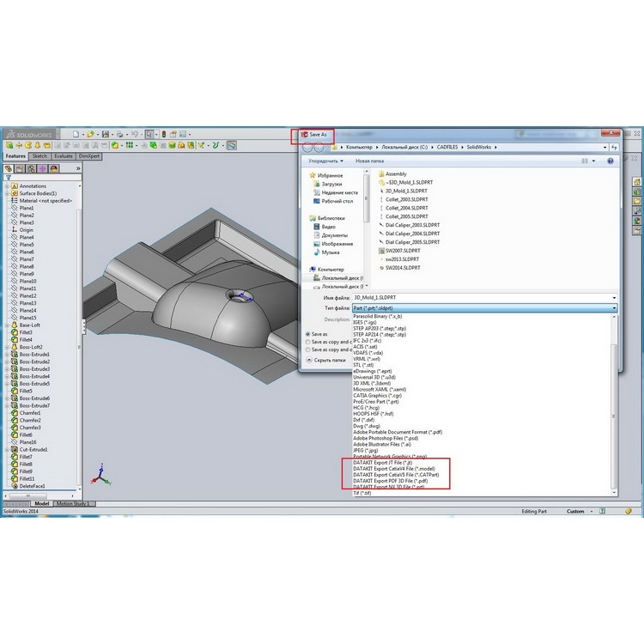Switch to the DimXpert tab
This screenshot has height=644, width=644.
(89, 156)
